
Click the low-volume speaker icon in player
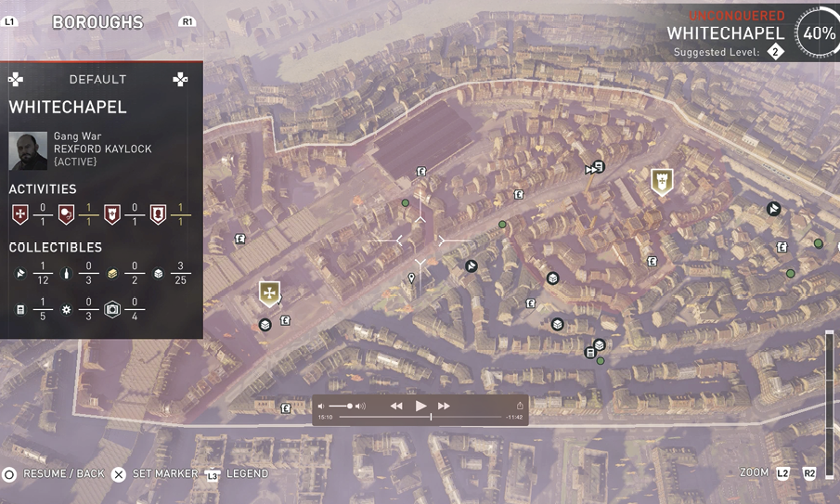tap(321, 406)
